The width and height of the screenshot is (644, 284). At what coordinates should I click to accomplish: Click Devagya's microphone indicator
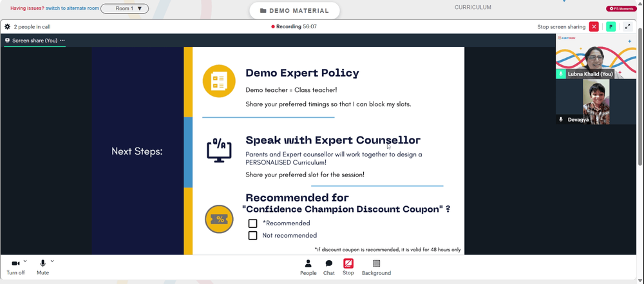pyautogui.click(x=561, y=120)
